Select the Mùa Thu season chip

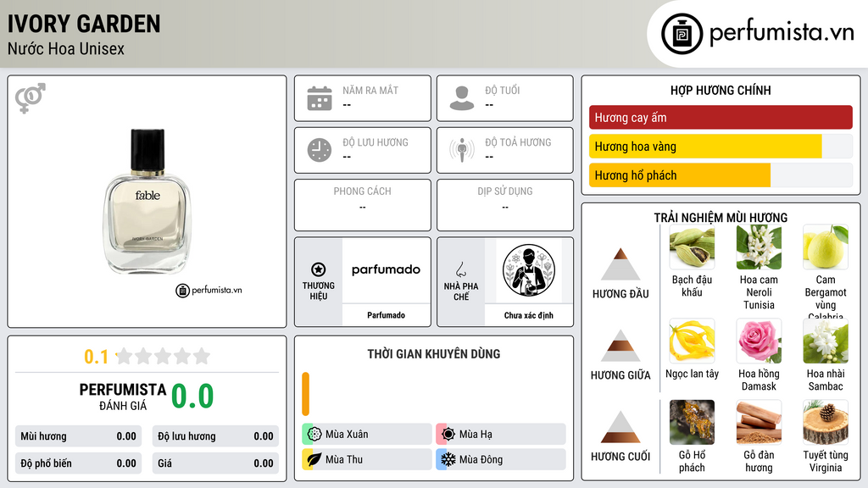367,459
